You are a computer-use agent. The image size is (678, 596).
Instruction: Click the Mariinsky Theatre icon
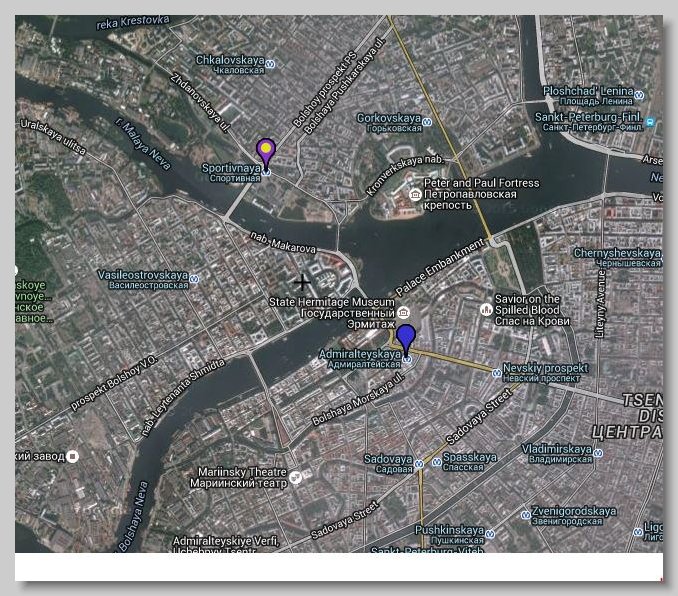295,477
